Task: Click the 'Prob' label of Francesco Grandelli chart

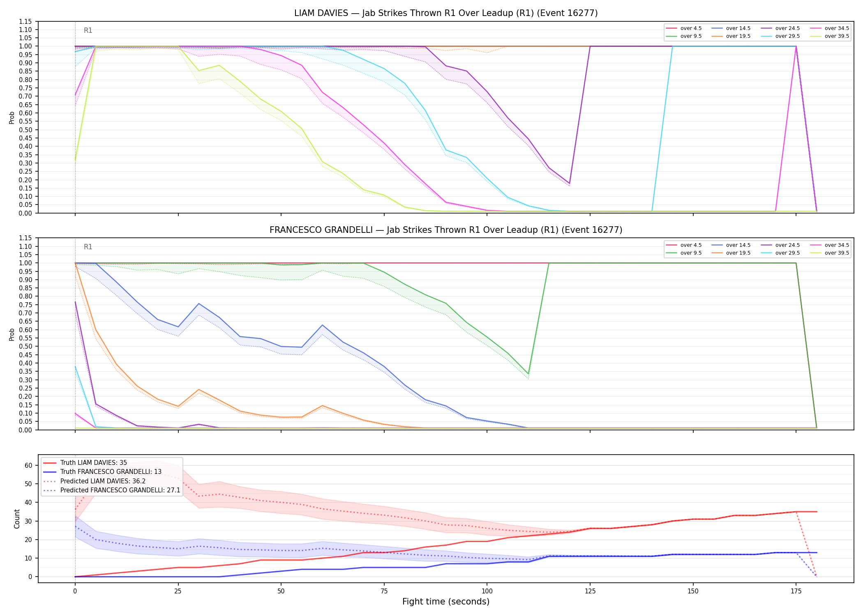Action: point(12,334)
